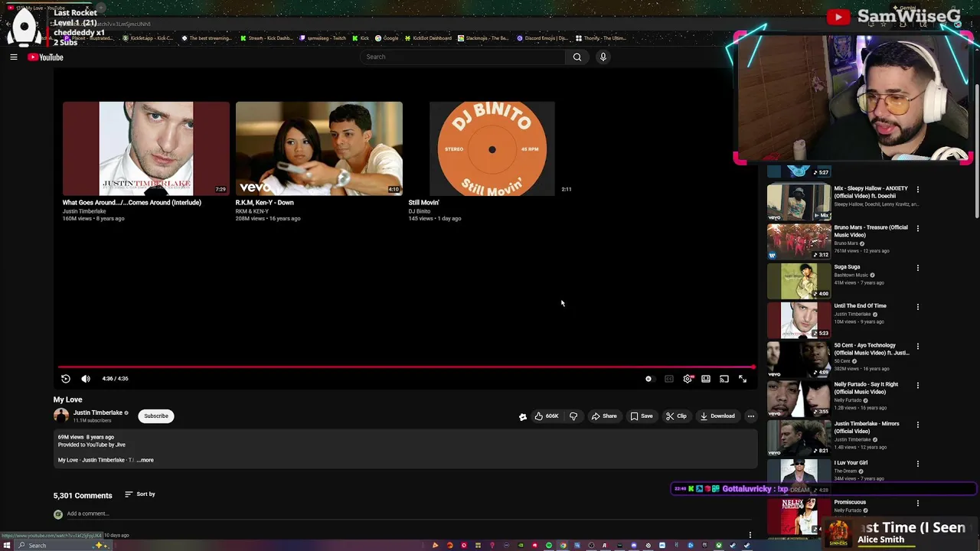
Task: Toggle closed captions in player
Action: [669, 379]
